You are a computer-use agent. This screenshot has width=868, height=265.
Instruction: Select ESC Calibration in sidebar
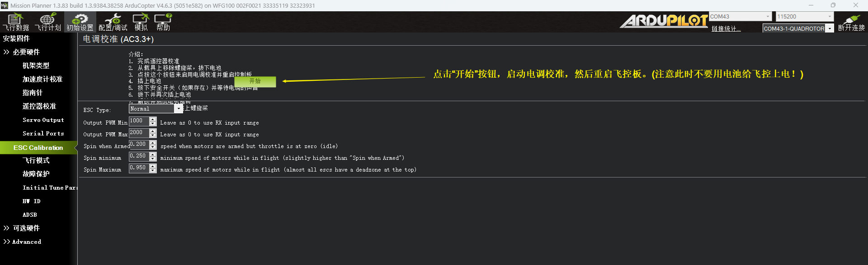coord(38,148)
